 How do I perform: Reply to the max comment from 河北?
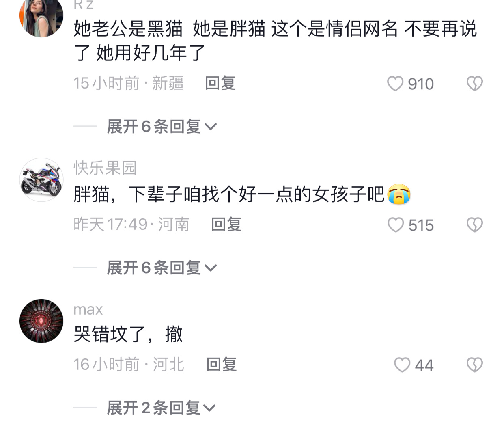coord(222,365)
